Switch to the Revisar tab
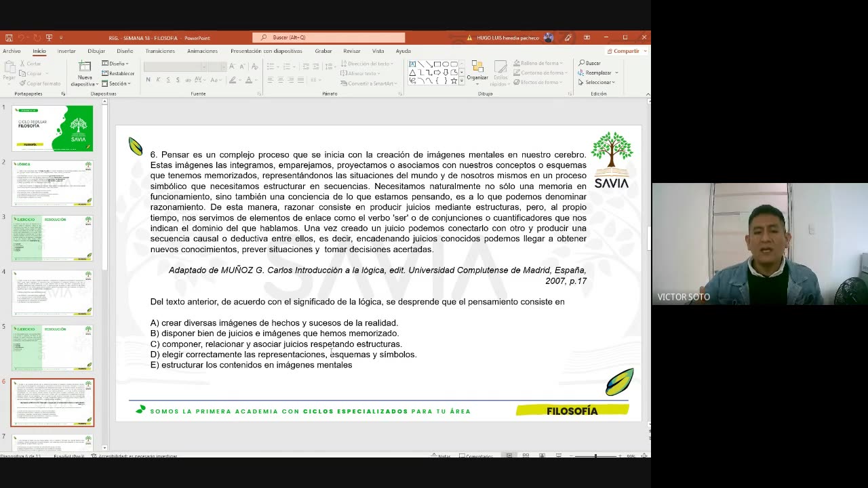 pos(352,51)
